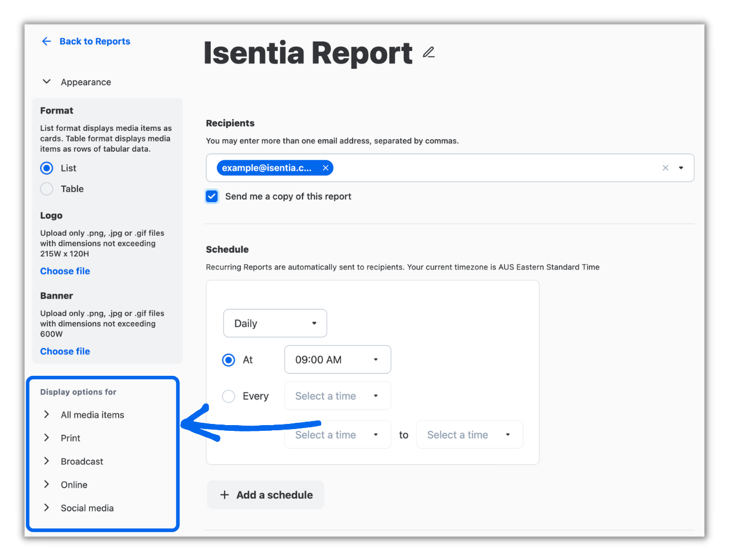The height and width of the screenshot is (560, 734).
Task: Click Choose file under Banner
Action: click(65, 352)
